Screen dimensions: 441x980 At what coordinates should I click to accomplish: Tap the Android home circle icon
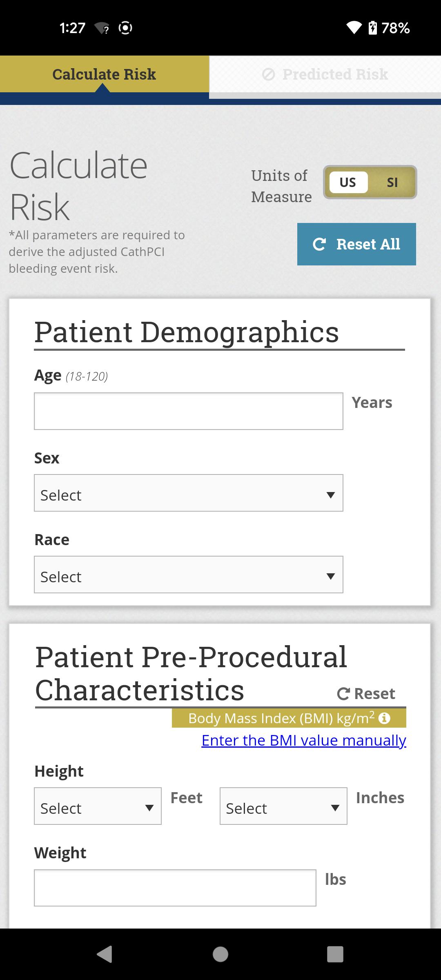click(x=220, y=954)
